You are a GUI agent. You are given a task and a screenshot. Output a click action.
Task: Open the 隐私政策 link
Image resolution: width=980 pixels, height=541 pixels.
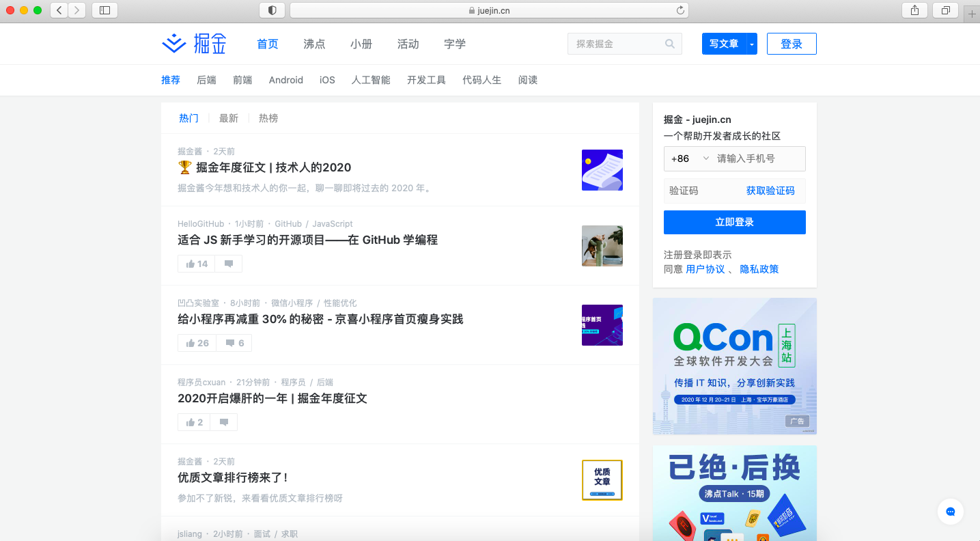759,269
